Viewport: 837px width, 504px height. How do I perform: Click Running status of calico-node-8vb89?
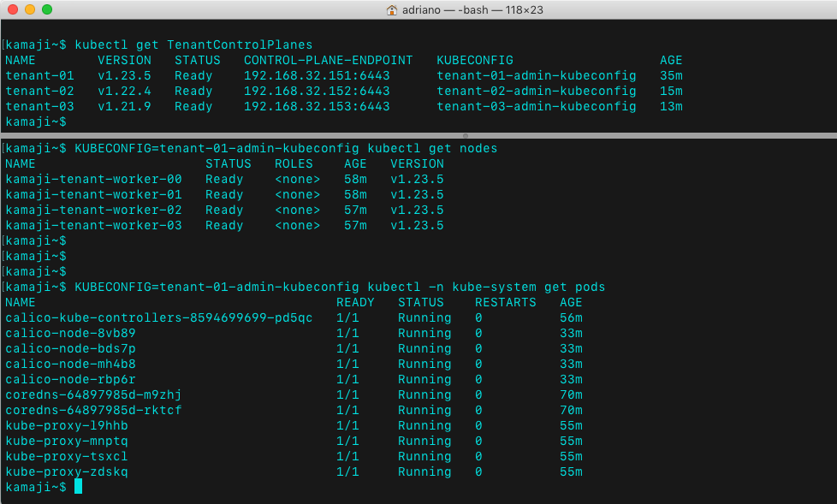point(424,334)
